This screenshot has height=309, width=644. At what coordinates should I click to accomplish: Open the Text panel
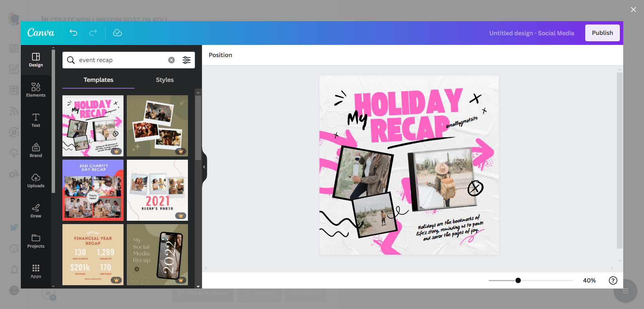coord(36,120)
